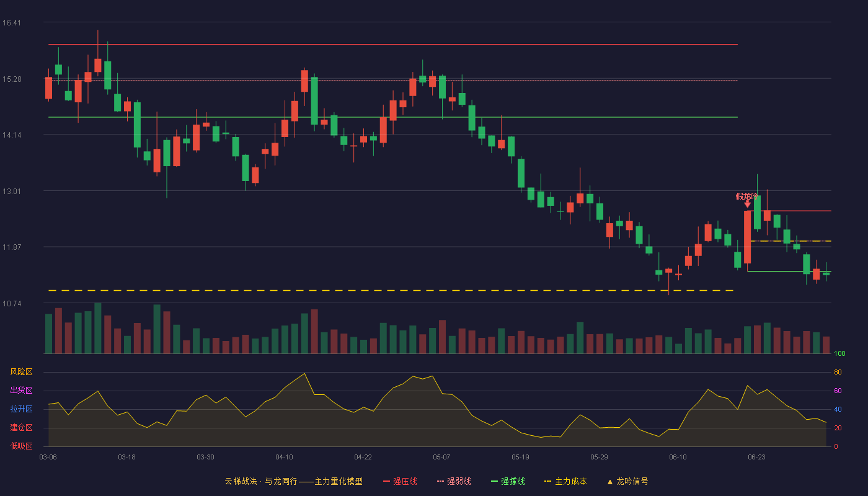Image resolution: width=868 pixels, height=496 pixels.
Task: Click the 05-07 date label
Action: 441,457
